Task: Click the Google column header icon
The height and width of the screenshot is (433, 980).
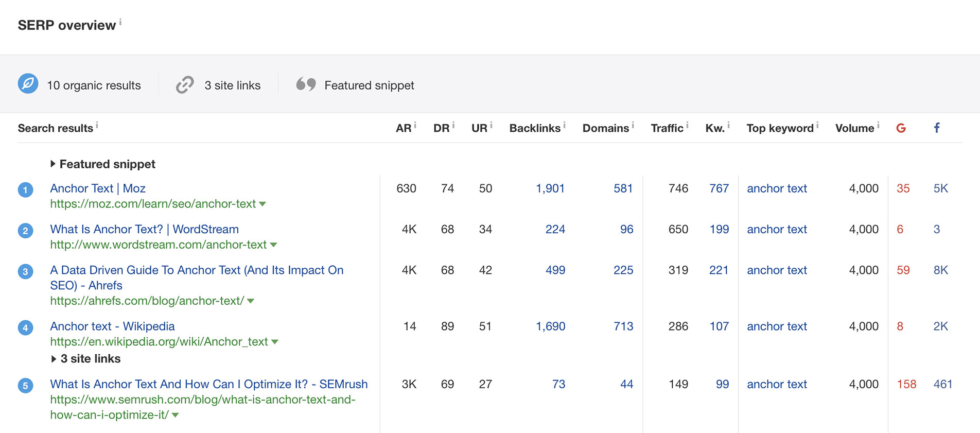Action: coord(901,128)
